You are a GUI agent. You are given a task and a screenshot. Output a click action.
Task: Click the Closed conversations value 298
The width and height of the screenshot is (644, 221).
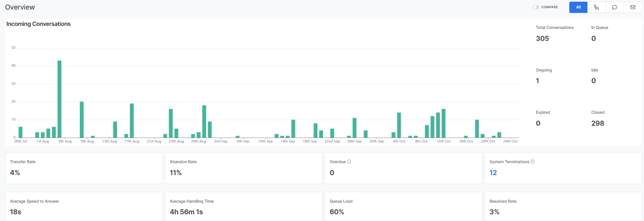pos(597,123)
